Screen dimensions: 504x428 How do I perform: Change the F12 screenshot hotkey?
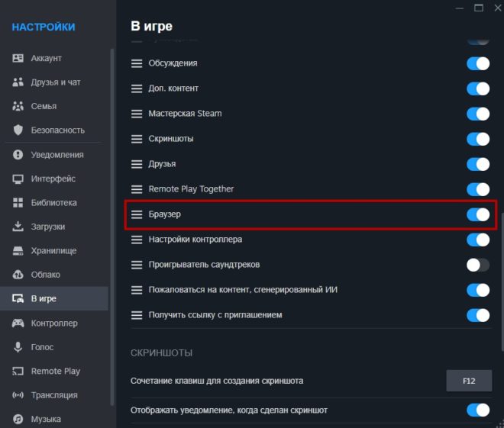click(469, 381)
